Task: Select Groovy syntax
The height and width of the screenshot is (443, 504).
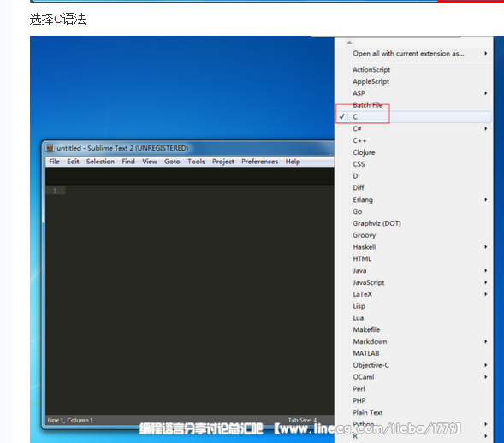Action: click(x=413, y=235)
